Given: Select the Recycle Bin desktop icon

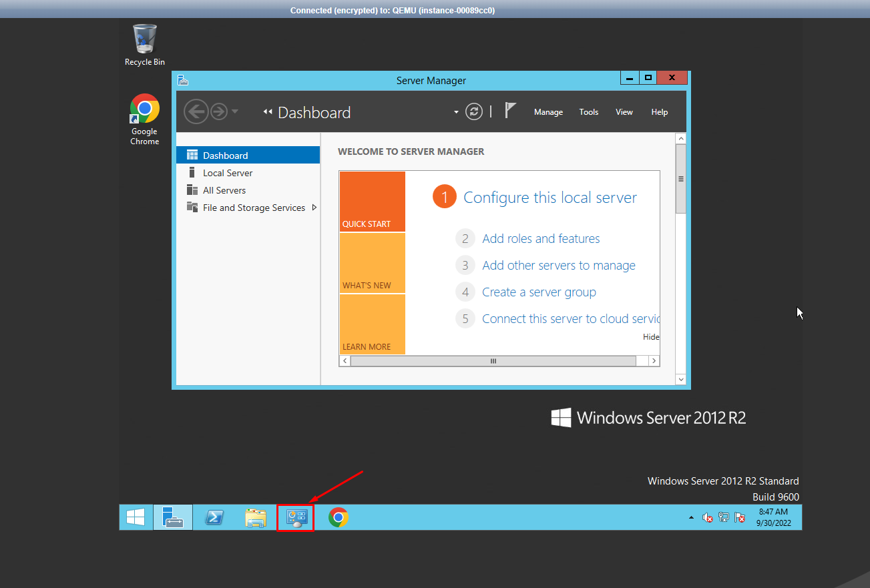Looking at the screenshot, I should 145,45.
